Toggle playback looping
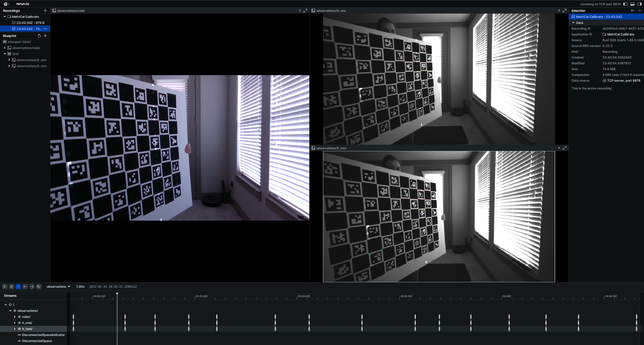Viewport: 644px width, 345px height. (x=39, y=286)
